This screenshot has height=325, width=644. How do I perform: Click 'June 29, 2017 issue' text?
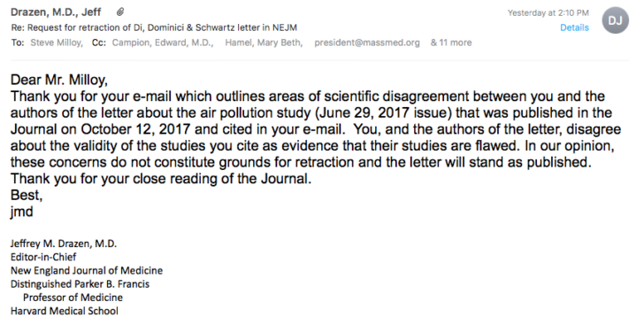(383, 112)
